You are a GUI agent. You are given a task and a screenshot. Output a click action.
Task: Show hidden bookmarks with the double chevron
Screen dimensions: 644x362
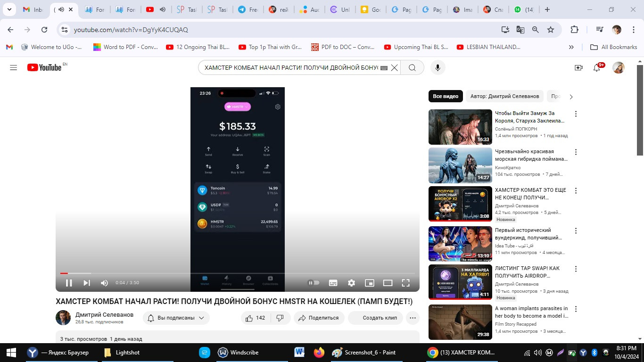click(x=571, y=47)
